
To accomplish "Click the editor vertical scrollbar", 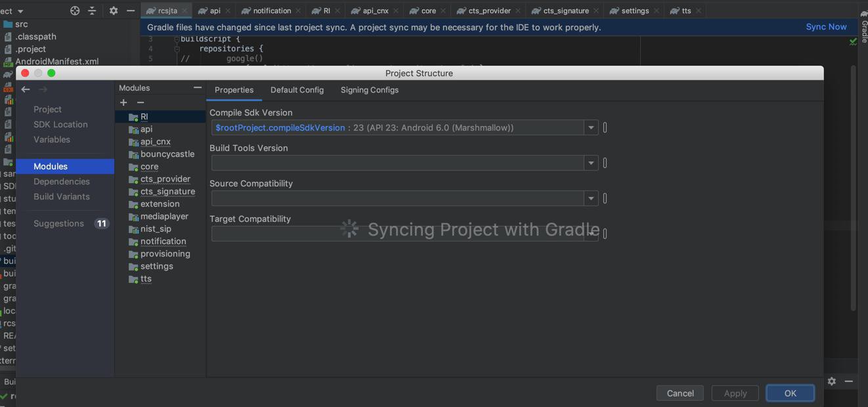I will click(x=853, y=188).
